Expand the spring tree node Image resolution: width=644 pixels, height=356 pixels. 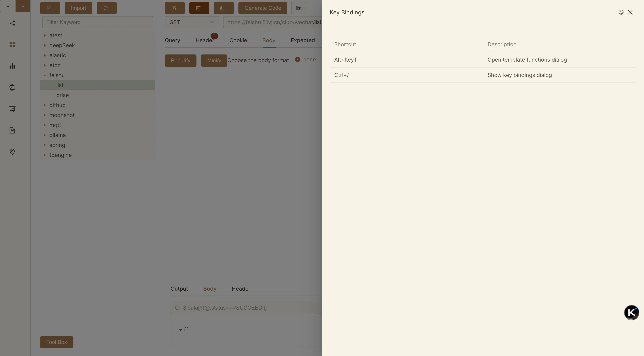tap(45, 145)
